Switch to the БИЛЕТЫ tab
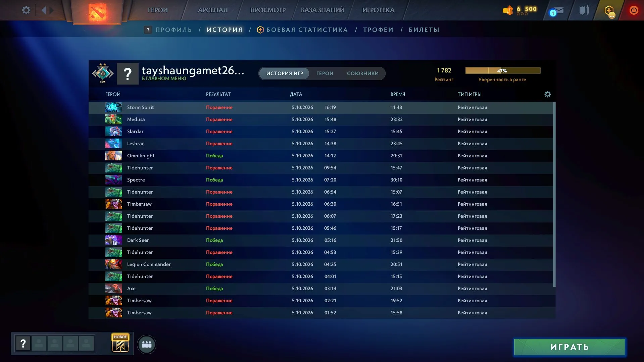Image resolution: width=644 pixels, height=362 pixels. coord(424,30)
